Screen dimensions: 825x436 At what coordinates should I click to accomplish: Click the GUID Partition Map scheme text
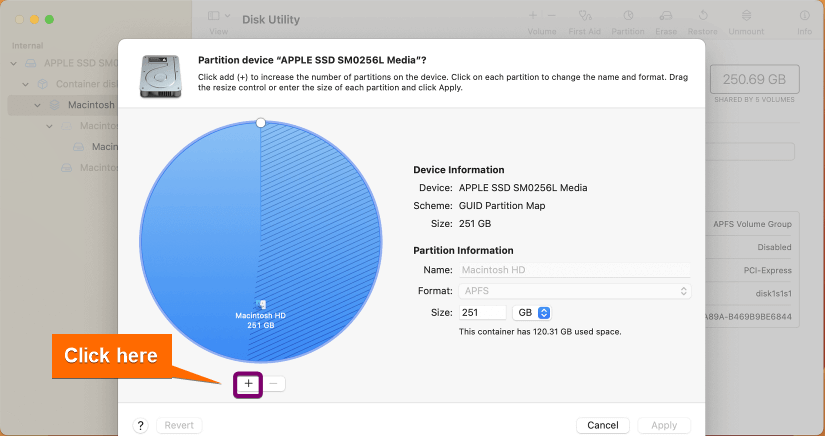[x=502, y=206]
